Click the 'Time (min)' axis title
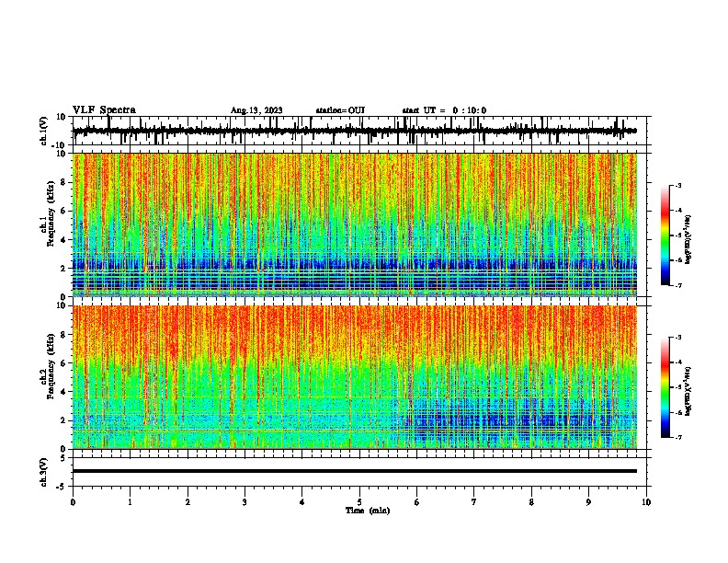 (x=368, y=511)
